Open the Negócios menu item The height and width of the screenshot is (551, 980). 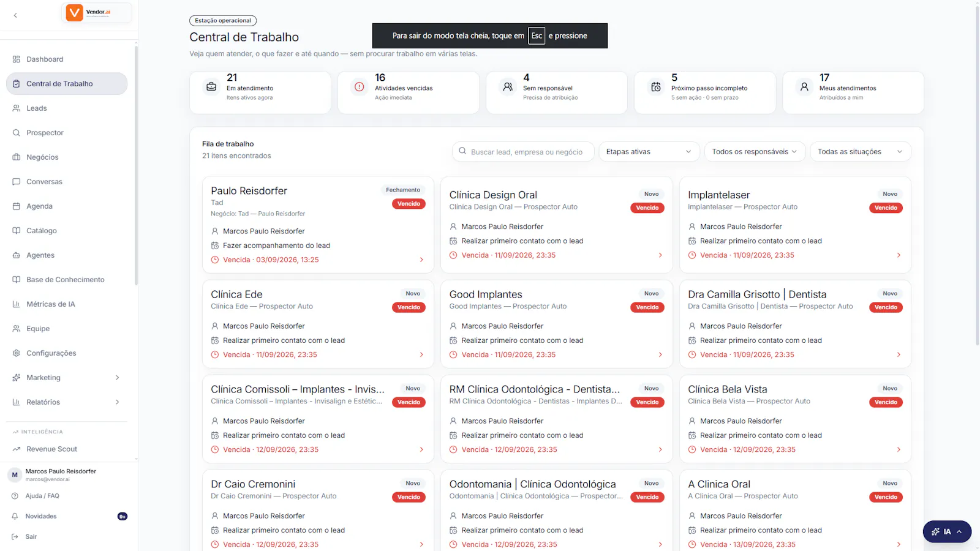pyautogui.click(x=67, y=157)
